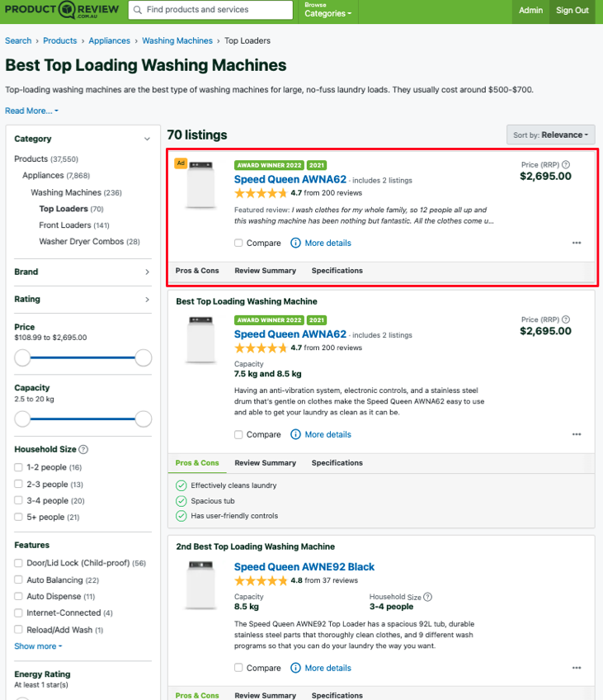Go to Washing Machines breadcrumb
Screen dimensions: 603x700
(x=177, y=40)
